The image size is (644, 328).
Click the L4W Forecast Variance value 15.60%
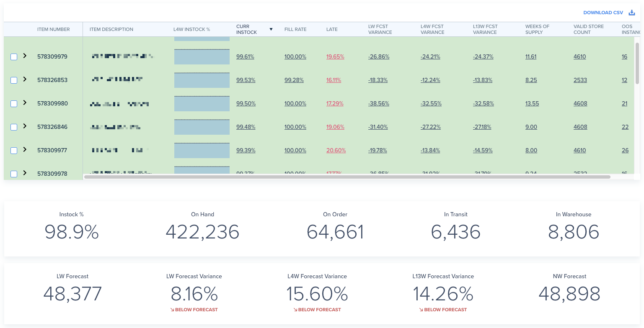(x=317, y=294)
